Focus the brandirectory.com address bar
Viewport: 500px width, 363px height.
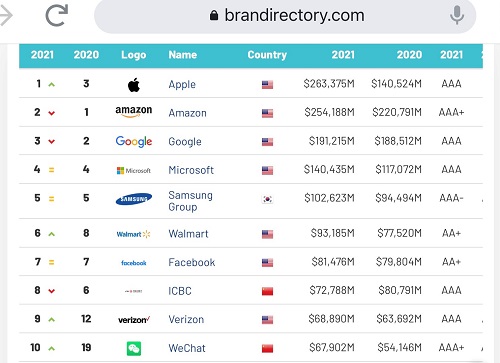pos(285,15)
